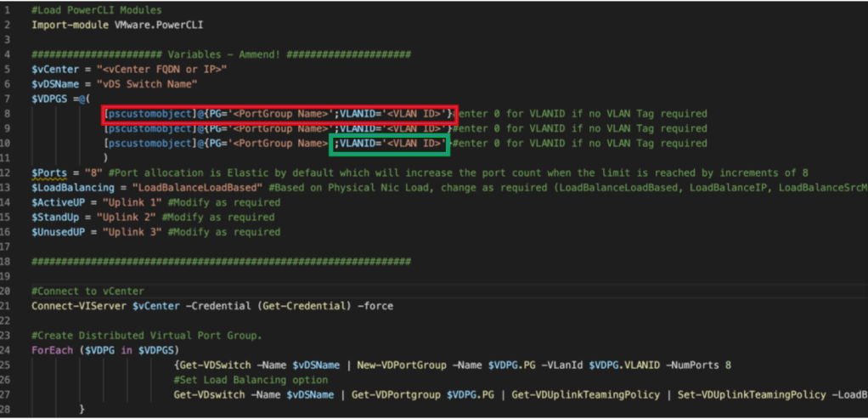Click inside the red highlighted pscustomobject box
The height and width of the screenshot is (419, 868).
[x=279, y=114]
